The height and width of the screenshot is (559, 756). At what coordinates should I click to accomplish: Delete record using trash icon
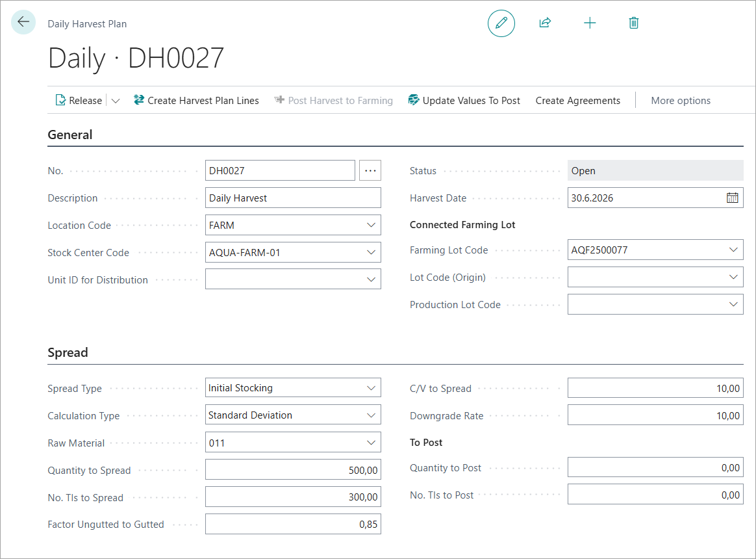[x=633, y=23]
